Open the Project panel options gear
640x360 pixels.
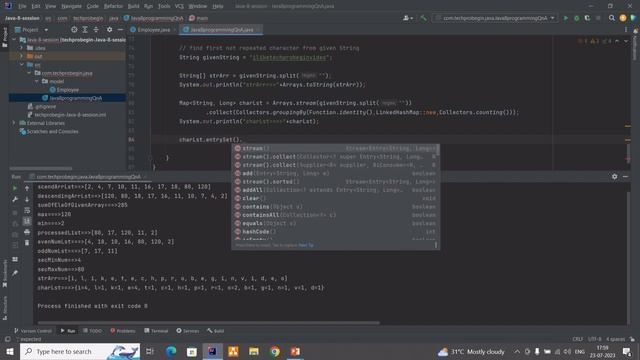tap(109, 29)
